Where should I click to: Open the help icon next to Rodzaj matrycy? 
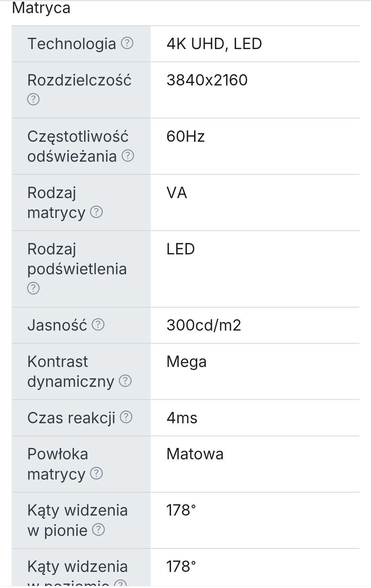(x=97, y=212)
